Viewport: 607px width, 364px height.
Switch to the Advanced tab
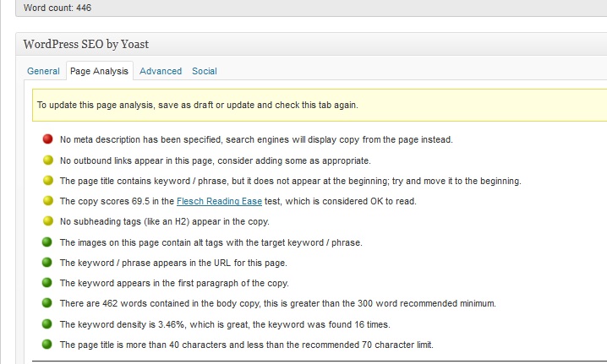(161, 71)
